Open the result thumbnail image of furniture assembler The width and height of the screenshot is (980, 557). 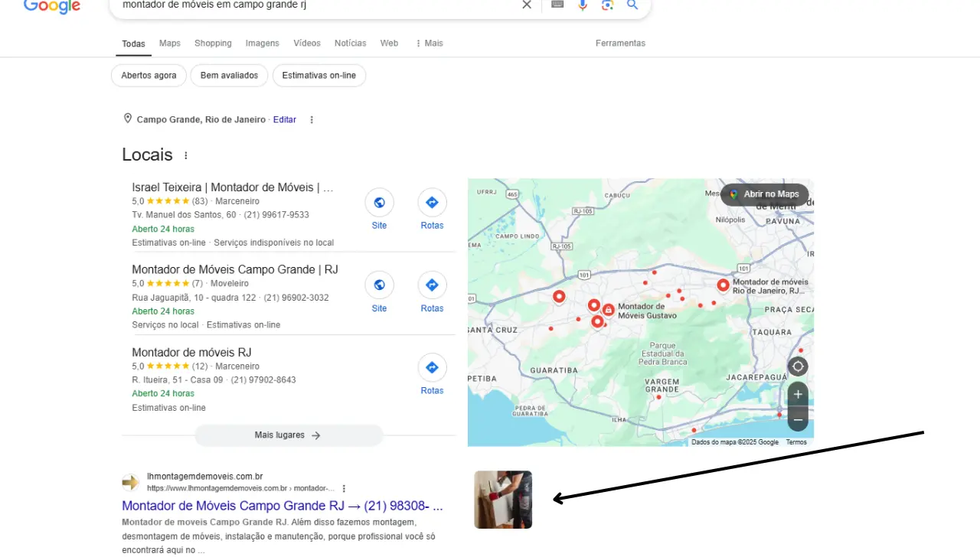(x=503, y=500)
